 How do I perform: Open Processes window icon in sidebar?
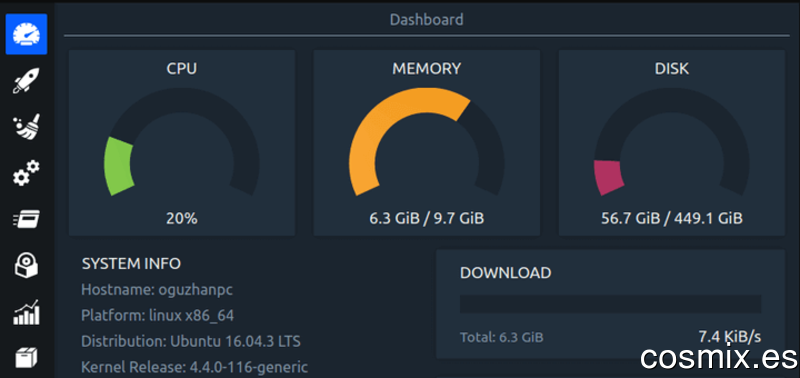26,219
